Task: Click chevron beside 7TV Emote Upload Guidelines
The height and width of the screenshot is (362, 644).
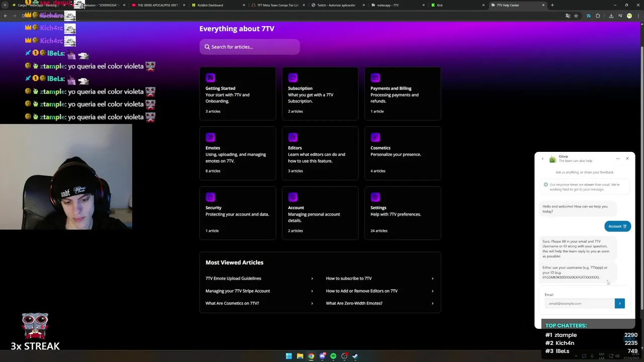Action: (x=312, y=279)
